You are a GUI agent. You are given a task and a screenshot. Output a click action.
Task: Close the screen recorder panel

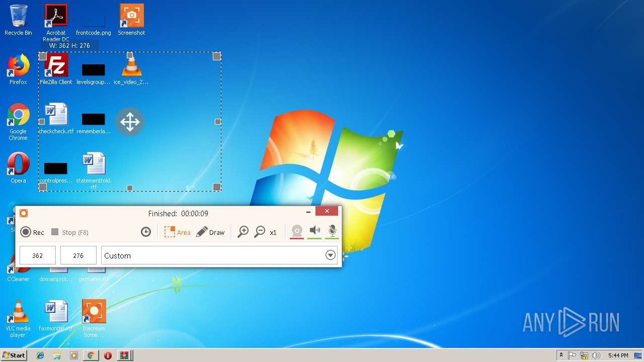tap(327, 211)
